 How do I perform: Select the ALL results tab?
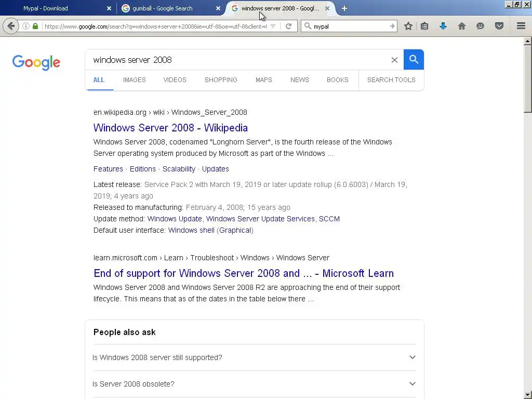(99, 80)
